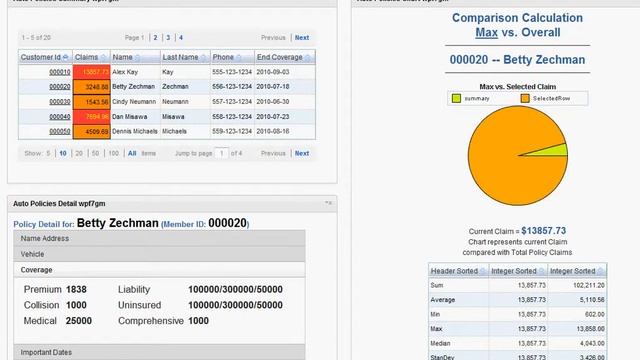The width and height of the screenshot is (640, 360).
Task: Select the Dennis Michaels name cell
Action: tap(135, 131)
